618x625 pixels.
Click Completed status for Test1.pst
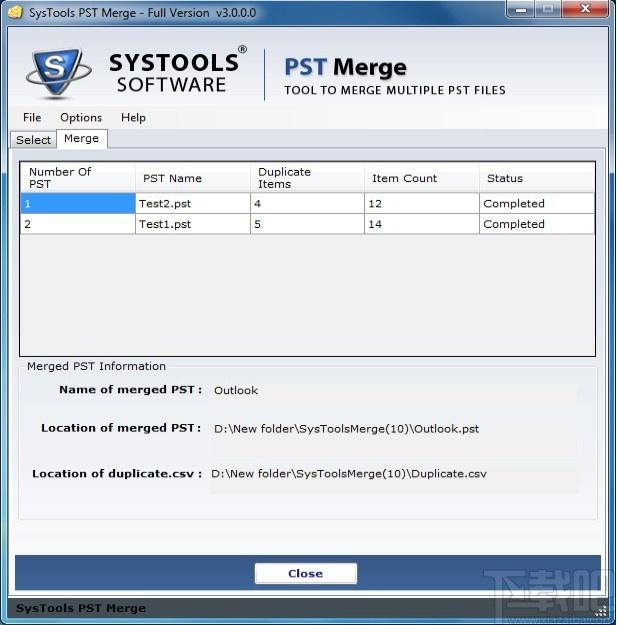537,224
